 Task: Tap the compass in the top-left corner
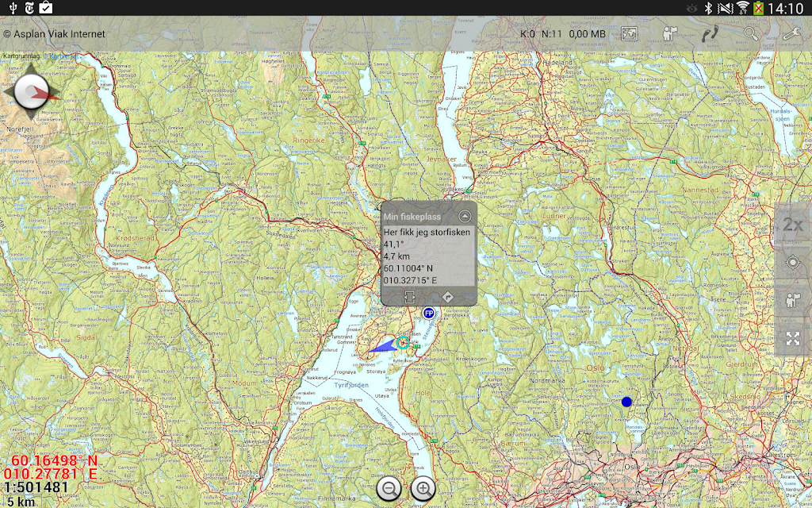coord(32,92)
